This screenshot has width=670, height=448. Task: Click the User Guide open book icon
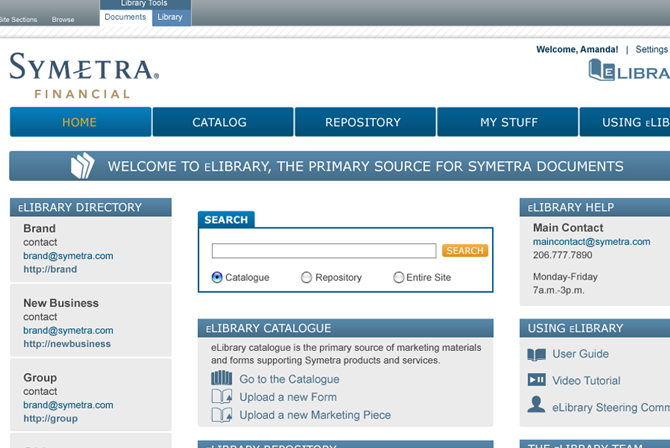click(x=536, y=354)
